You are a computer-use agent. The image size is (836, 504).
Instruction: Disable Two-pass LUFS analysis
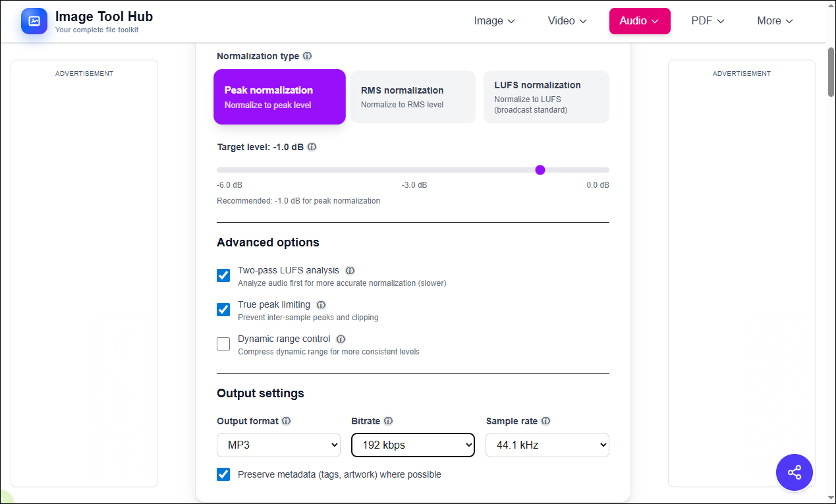(223, 275)
